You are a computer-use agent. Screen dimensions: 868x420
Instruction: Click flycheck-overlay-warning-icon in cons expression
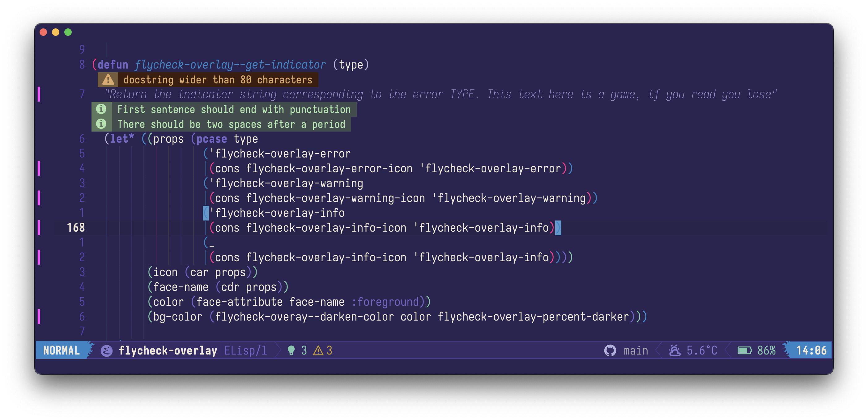[335, 198]
